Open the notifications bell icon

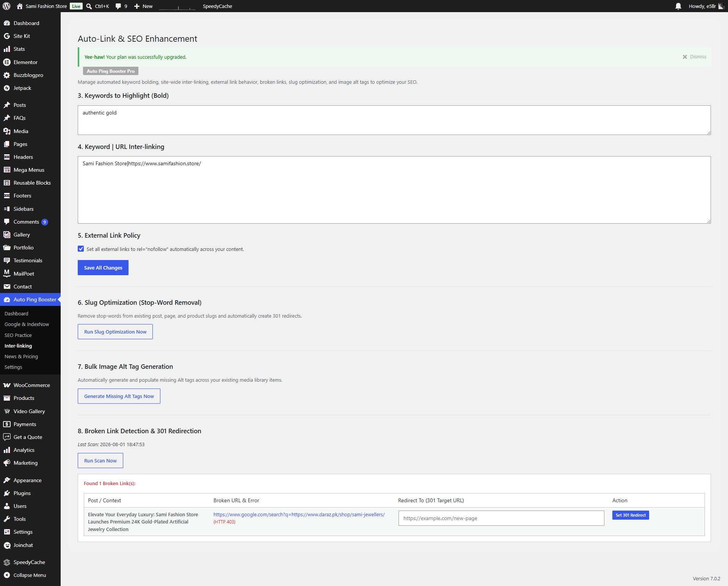point(678,6)
